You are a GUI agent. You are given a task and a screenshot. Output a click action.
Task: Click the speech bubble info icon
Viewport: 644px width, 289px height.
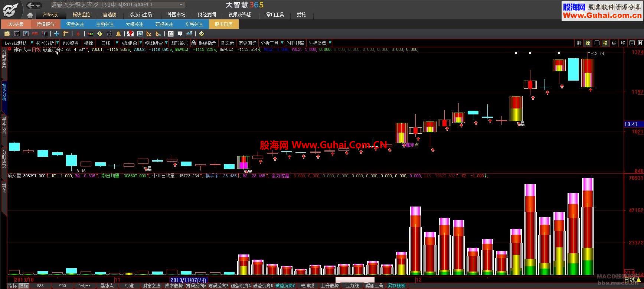coord(180,33)
